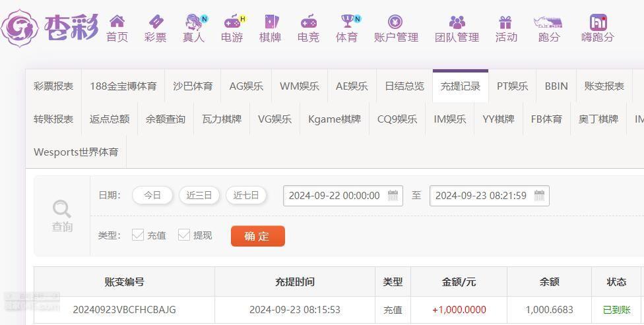Switch to the 彩票报表 tab
Image resolution: width=644 pixels, height=325 pixels.
(x=53, y=86)
